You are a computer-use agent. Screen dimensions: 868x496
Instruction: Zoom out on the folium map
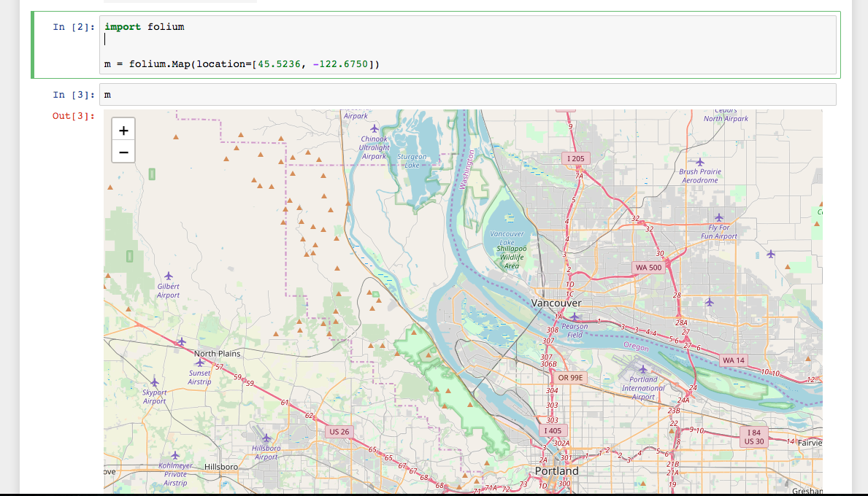tap(123, 152)
